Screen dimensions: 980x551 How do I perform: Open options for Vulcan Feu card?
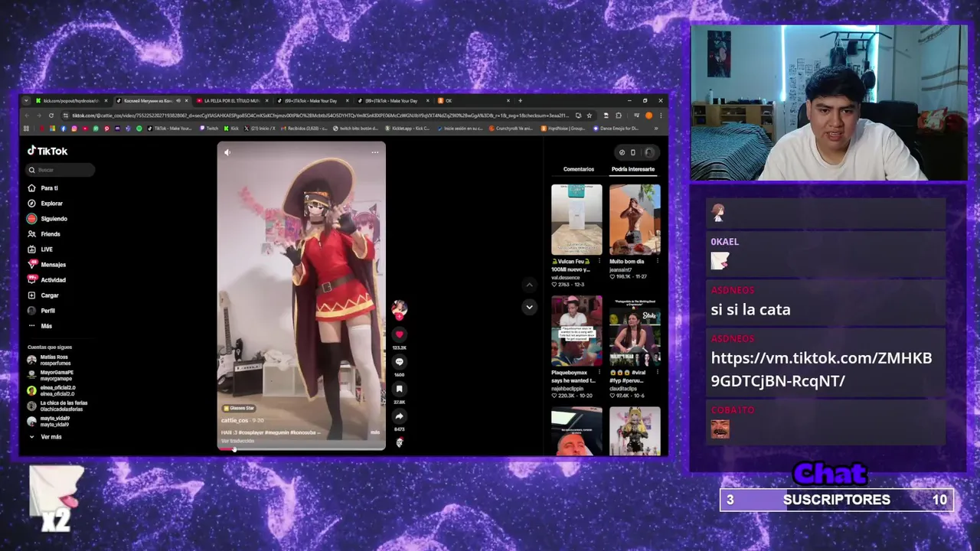coord(599,262)
